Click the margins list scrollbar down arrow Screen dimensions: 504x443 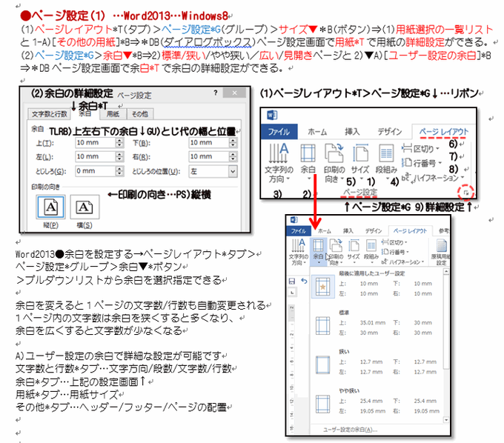[446, 420]
